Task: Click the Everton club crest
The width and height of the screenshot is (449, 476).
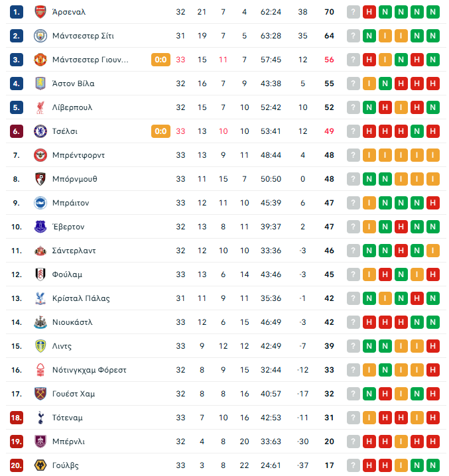Action: [x=40, y=227]
